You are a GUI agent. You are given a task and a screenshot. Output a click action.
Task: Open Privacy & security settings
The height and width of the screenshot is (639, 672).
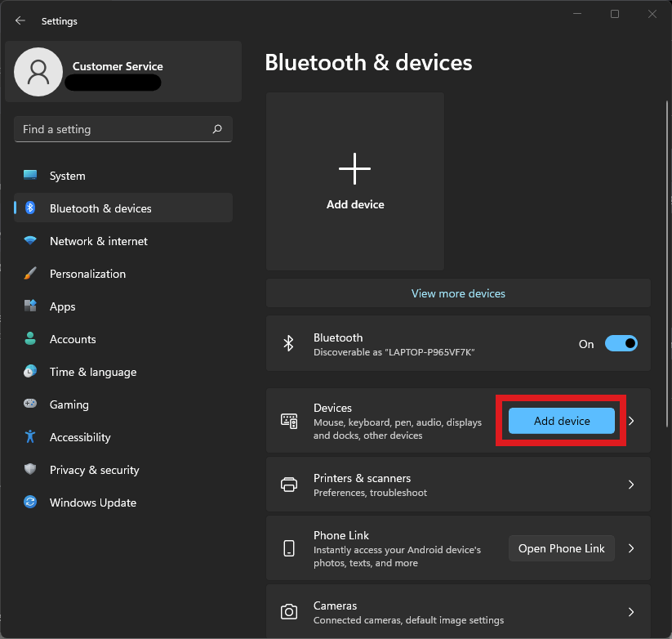[x=123, y=470]
